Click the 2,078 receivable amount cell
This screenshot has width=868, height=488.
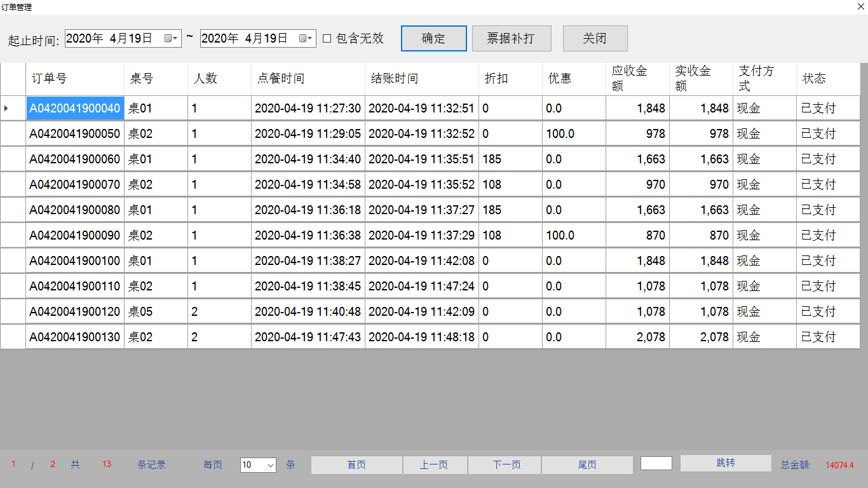click(638, 337)
